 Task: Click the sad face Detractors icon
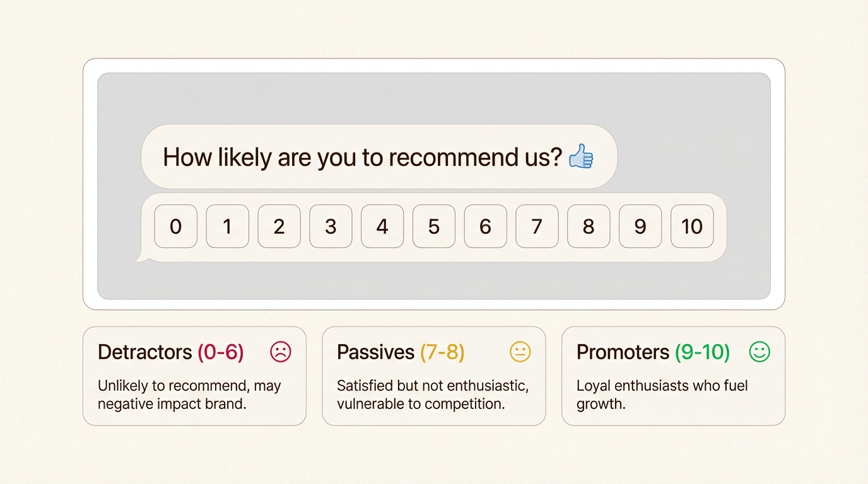[x=281, y=352]
